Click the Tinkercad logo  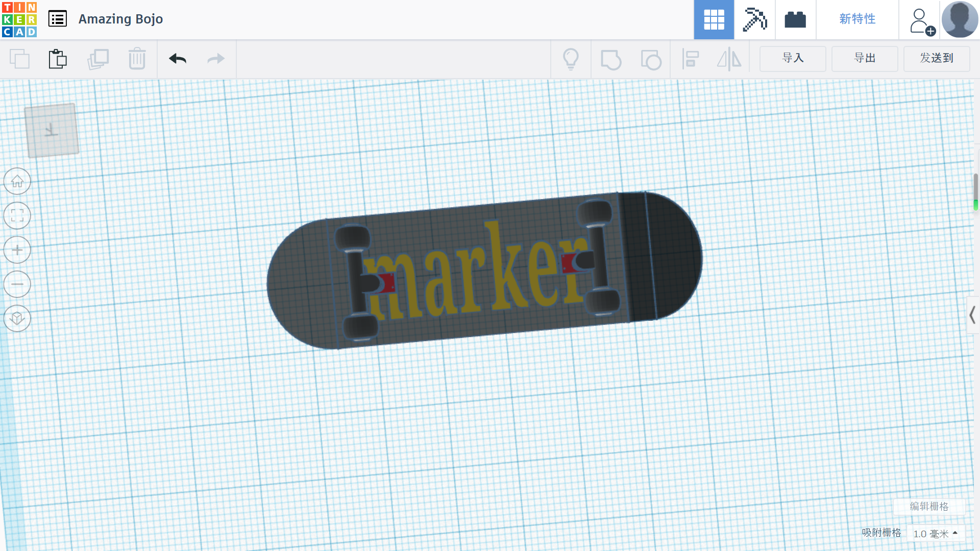19,19
